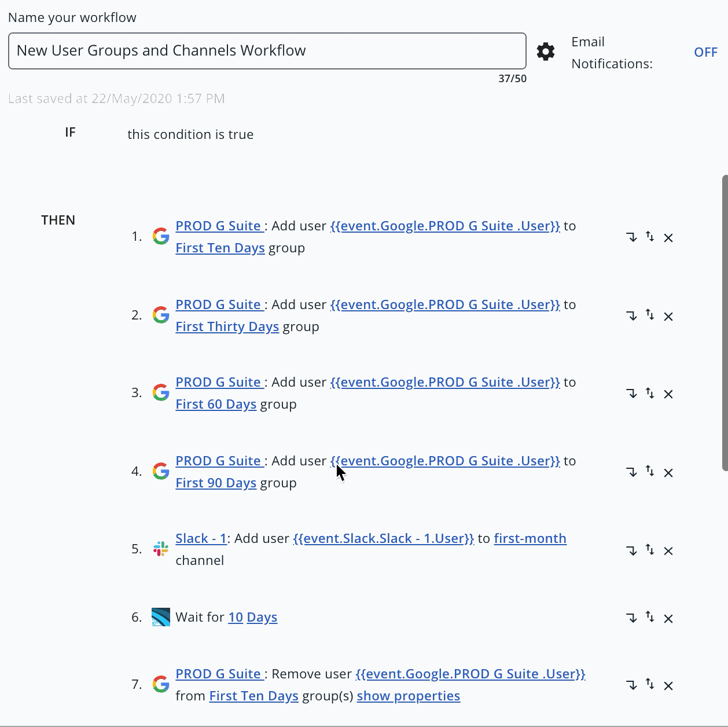Click the IF condition text
This screenshot has height=727, width=728.
[x=190, y=134]
